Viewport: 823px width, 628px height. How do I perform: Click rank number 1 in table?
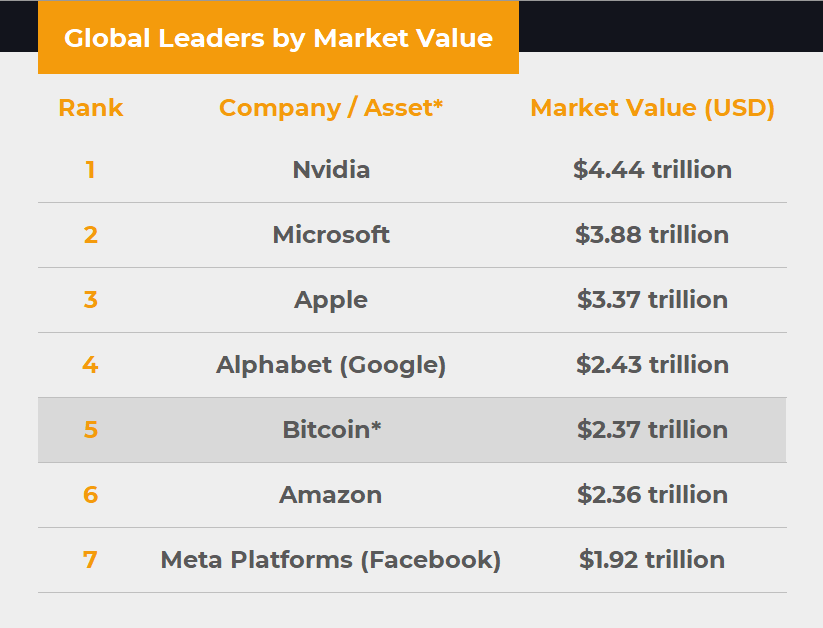pyautogui.click(x=90, y=170)
